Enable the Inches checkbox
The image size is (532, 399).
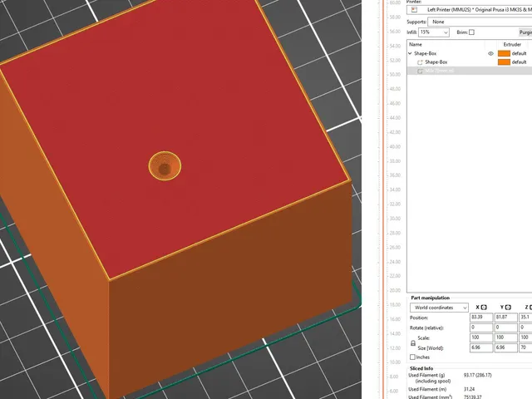click(x=412, y=357)
